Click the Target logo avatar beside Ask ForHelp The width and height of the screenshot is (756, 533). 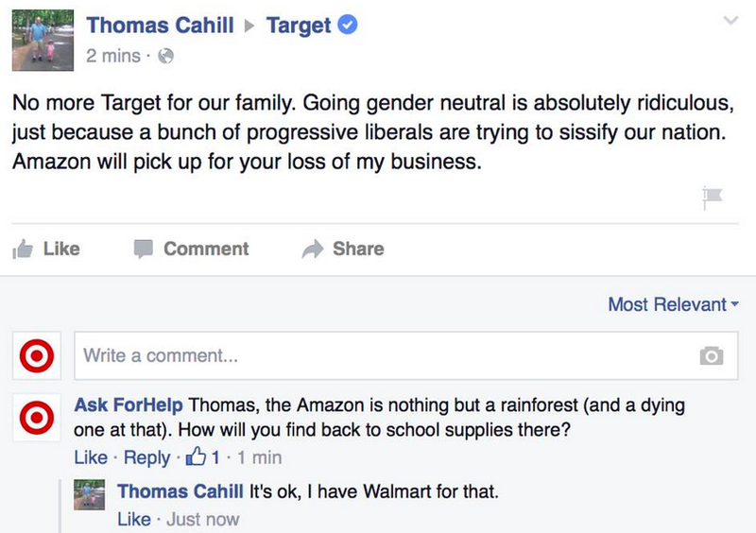pyautogui.click(x=37, y=418)
